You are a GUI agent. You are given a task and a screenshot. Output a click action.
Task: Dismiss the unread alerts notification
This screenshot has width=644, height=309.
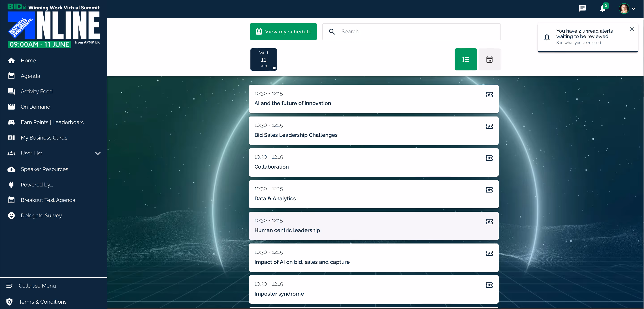(632, 29)
